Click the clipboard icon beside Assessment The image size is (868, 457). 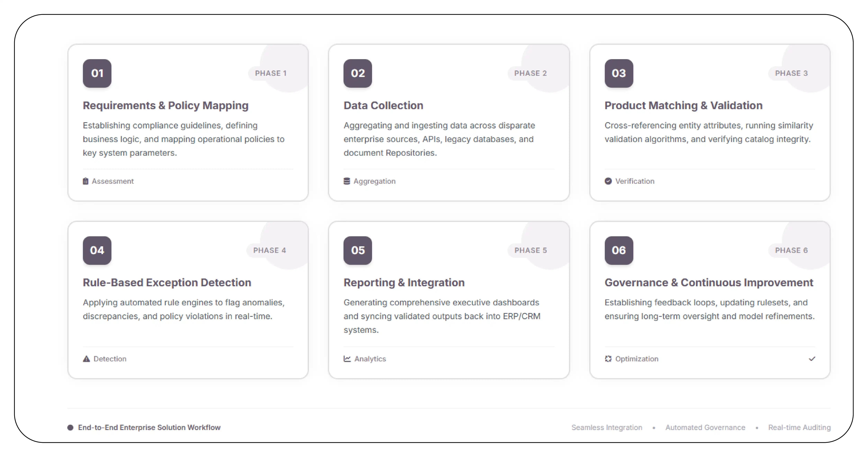pos(86,181)
